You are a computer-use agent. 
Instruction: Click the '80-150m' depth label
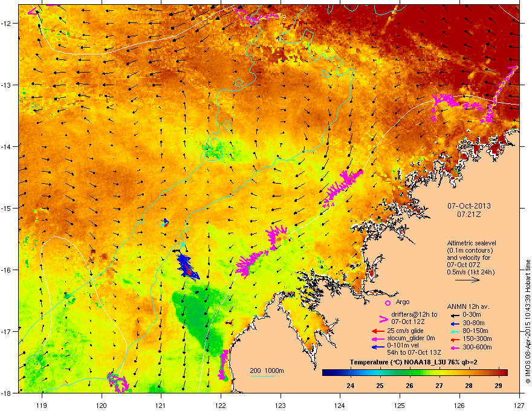475,331
